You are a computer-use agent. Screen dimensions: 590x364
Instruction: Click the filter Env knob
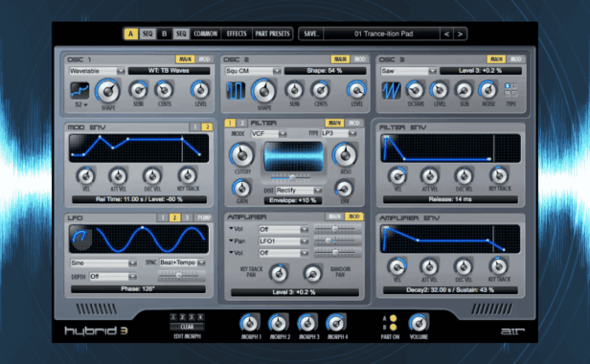point(344,189)
